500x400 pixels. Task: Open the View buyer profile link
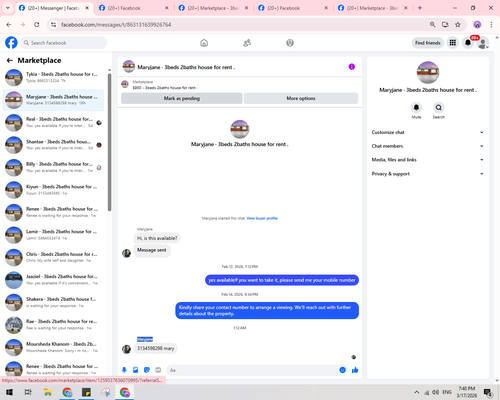[x=262, y=218]
